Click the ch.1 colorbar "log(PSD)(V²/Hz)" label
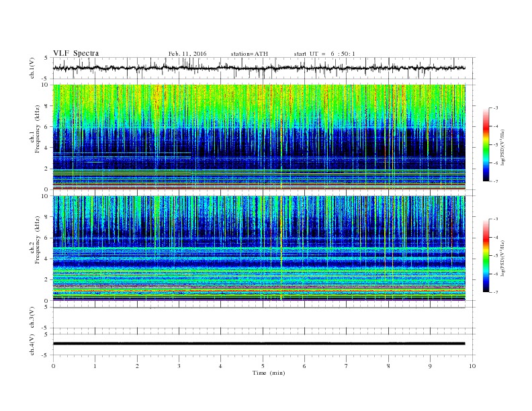532x411 pixels. (x=502, y=147)
